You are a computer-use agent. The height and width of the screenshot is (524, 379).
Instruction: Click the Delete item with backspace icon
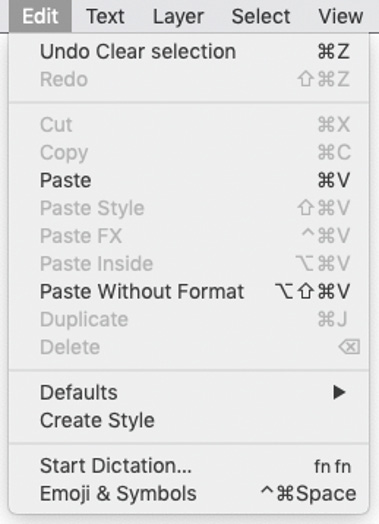[189, 347]
